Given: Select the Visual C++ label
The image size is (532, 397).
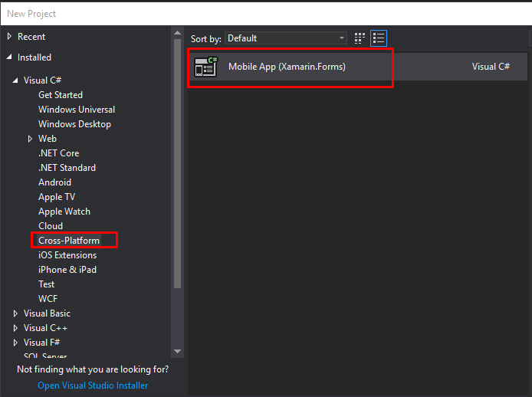Looking at the screenshot, I should coord(45,328).
